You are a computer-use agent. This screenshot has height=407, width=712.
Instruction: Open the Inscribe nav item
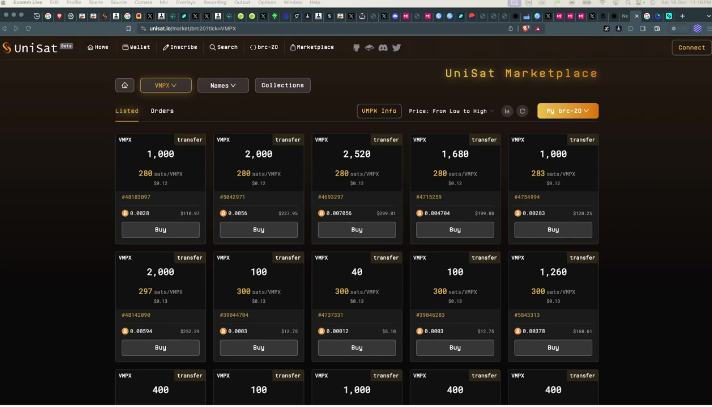tap(180, 47)
